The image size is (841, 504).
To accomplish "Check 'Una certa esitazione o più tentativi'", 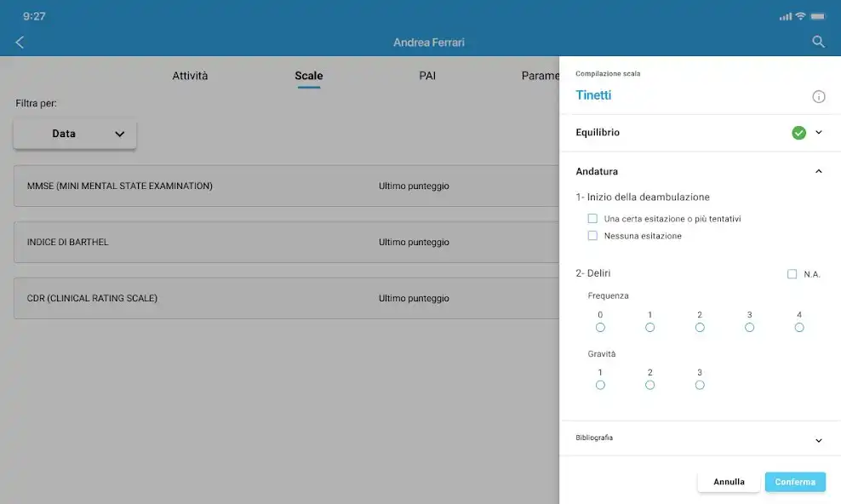I will (593, 219).
